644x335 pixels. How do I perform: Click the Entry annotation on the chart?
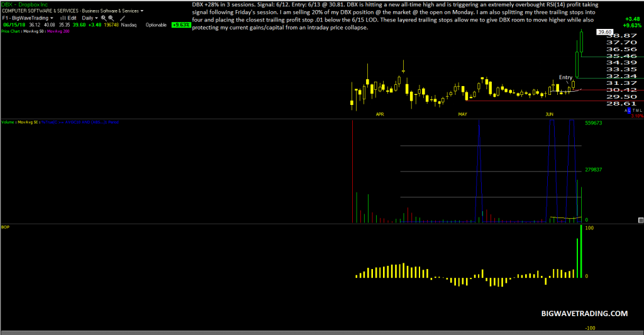(565, 77)
